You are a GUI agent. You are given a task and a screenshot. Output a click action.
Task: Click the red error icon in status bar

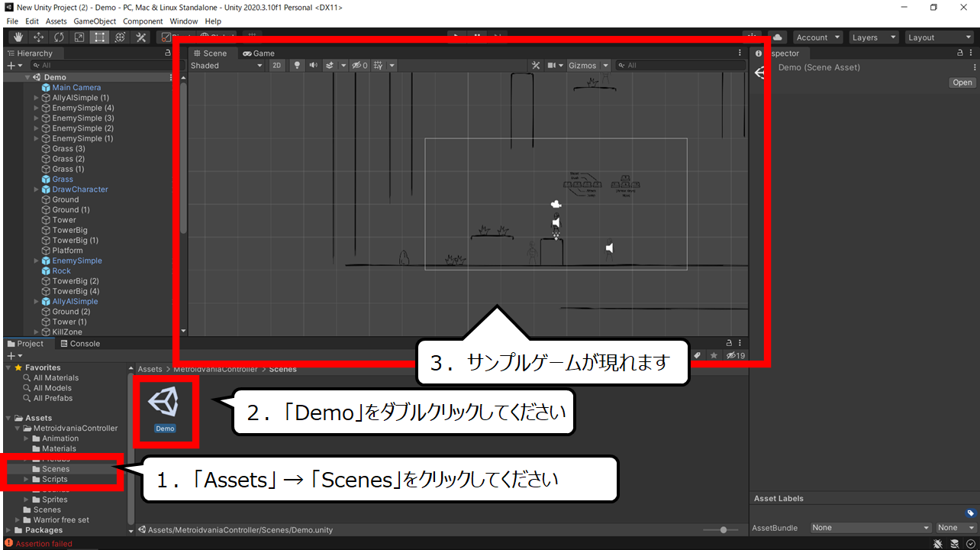(x=8, y=544)
